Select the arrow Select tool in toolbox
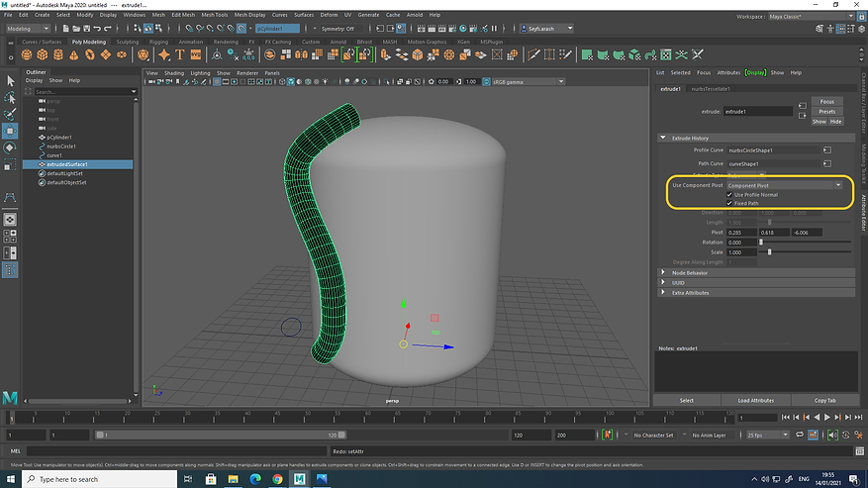Screen dimensions: 868x488 click(x=10, y=81)
